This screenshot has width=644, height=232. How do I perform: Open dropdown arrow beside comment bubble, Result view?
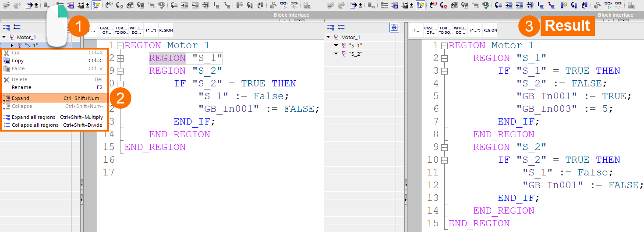[412, 5]
